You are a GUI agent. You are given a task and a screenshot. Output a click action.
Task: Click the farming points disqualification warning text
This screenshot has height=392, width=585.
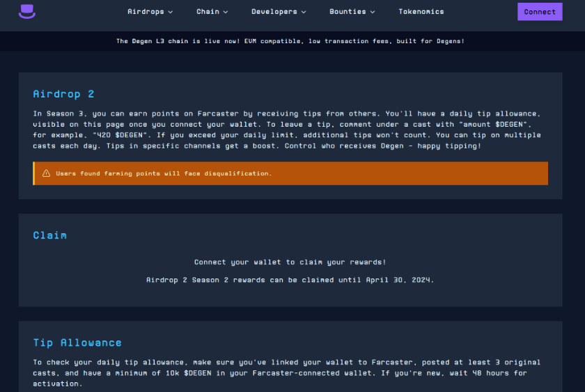tap(164, 173)
